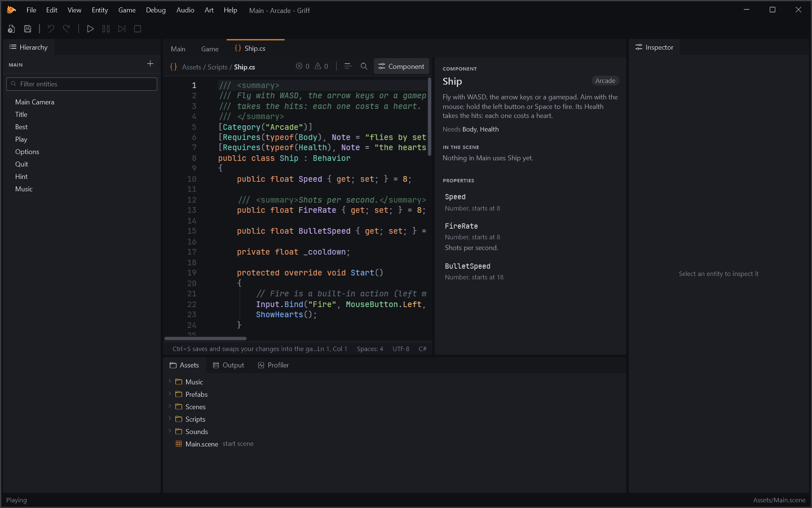Open the Audio menu
The height and width of the screenshot is (508, 812).
[x=185, y=10]
